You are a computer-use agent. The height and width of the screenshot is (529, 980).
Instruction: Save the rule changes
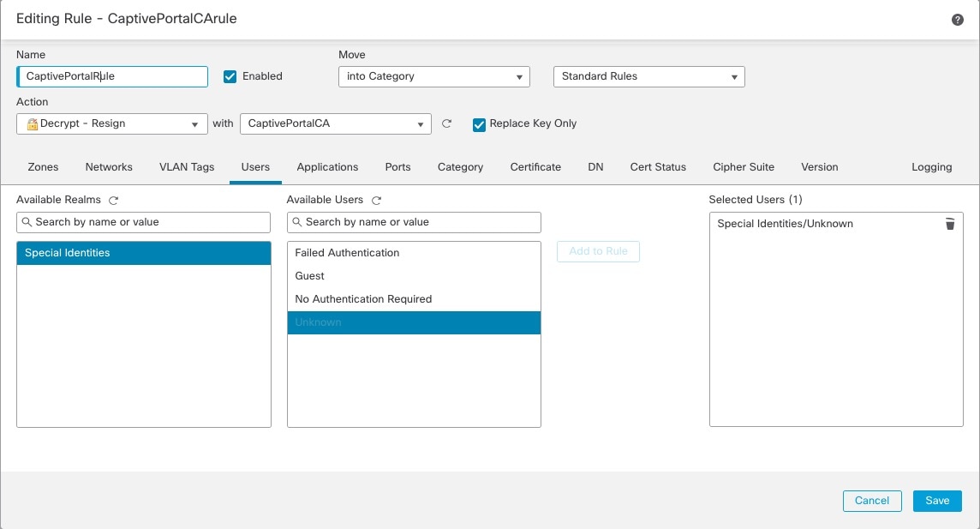(x=937, y=501)
